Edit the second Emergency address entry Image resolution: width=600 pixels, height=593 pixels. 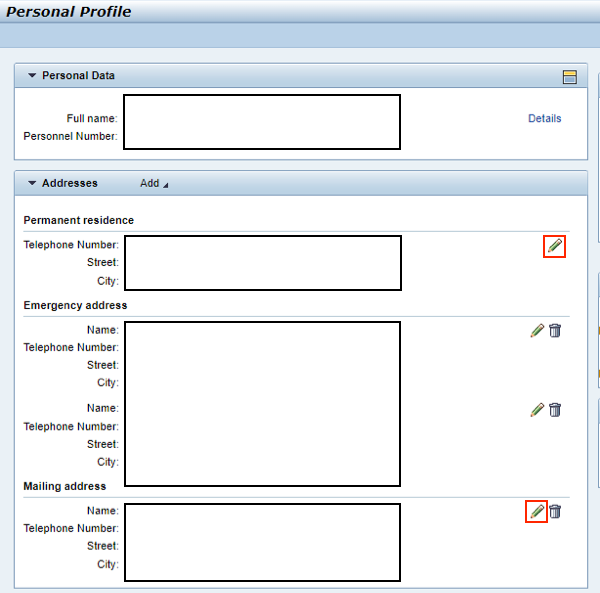click(537, 410)
